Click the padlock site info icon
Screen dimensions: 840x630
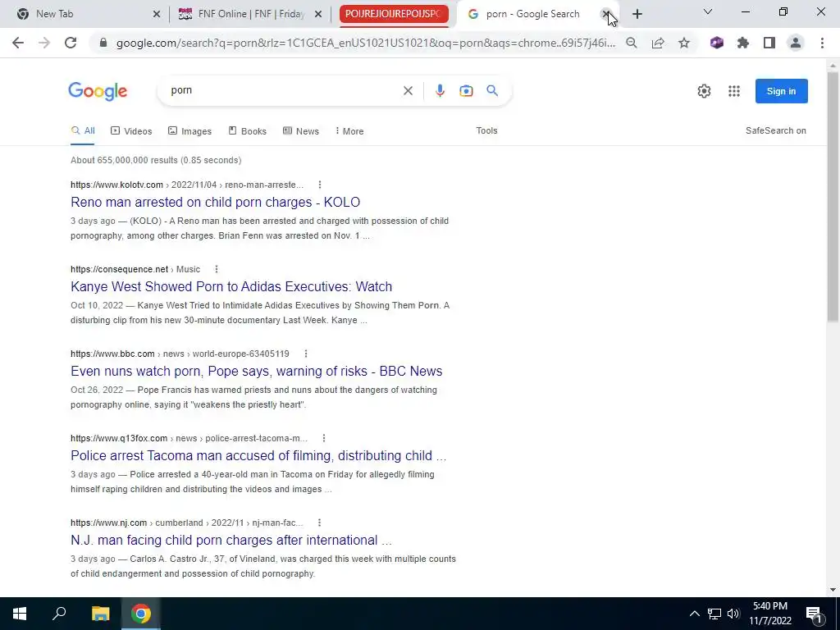[103, 43]
